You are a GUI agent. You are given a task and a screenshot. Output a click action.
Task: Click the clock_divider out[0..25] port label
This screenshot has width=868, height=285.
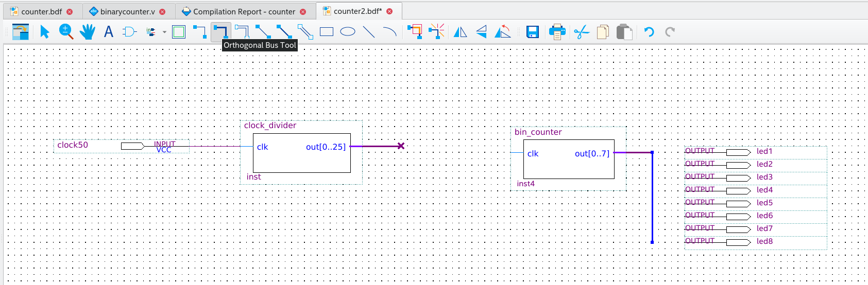326,147
